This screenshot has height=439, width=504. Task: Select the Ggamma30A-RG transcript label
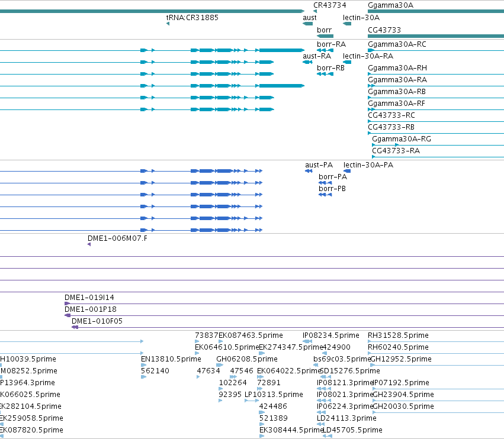pos(401,139)
